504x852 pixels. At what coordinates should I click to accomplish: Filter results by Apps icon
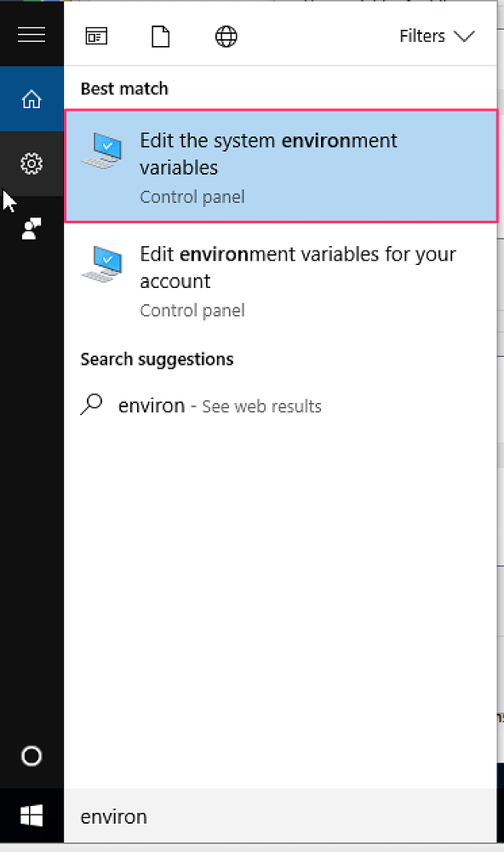pos(96,37)
